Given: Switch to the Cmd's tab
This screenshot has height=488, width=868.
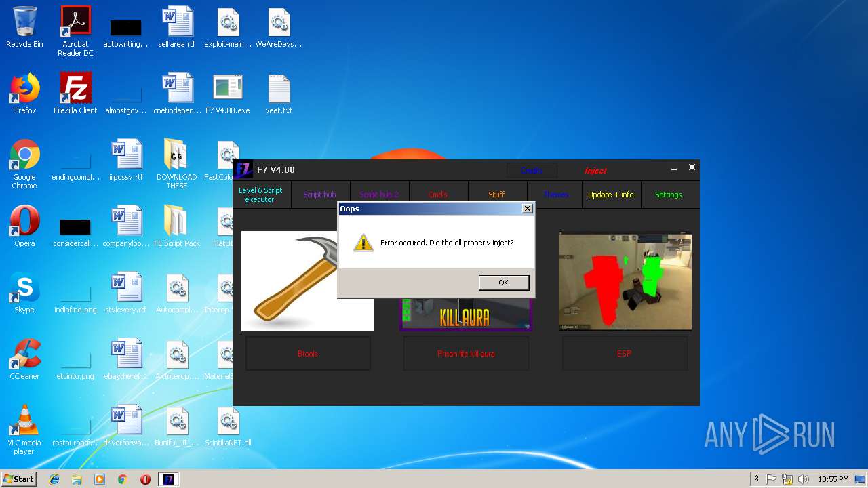Looking at the screenshot, I should click(x=438, y=195).
